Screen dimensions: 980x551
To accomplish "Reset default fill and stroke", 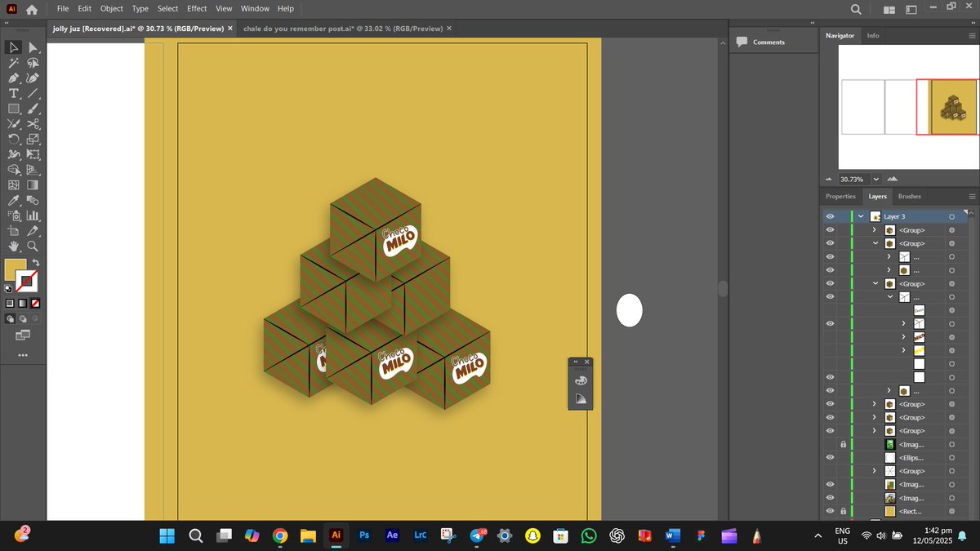I will click(x=8, y=287).
